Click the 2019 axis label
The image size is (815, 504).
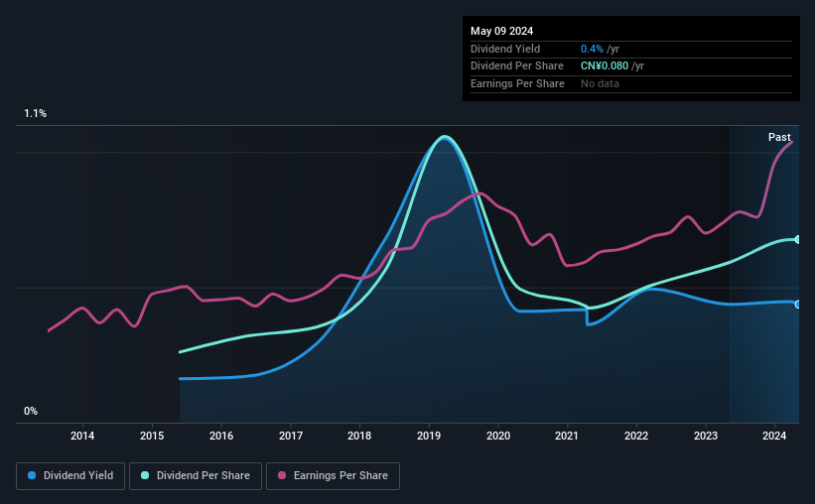tap(429, 436)
